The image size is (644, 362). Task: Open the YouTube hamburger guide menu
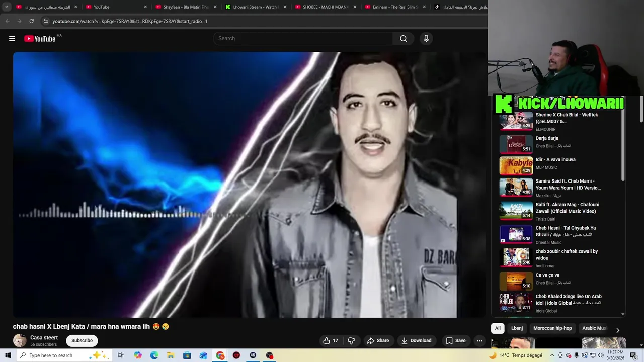pos(12,39)
